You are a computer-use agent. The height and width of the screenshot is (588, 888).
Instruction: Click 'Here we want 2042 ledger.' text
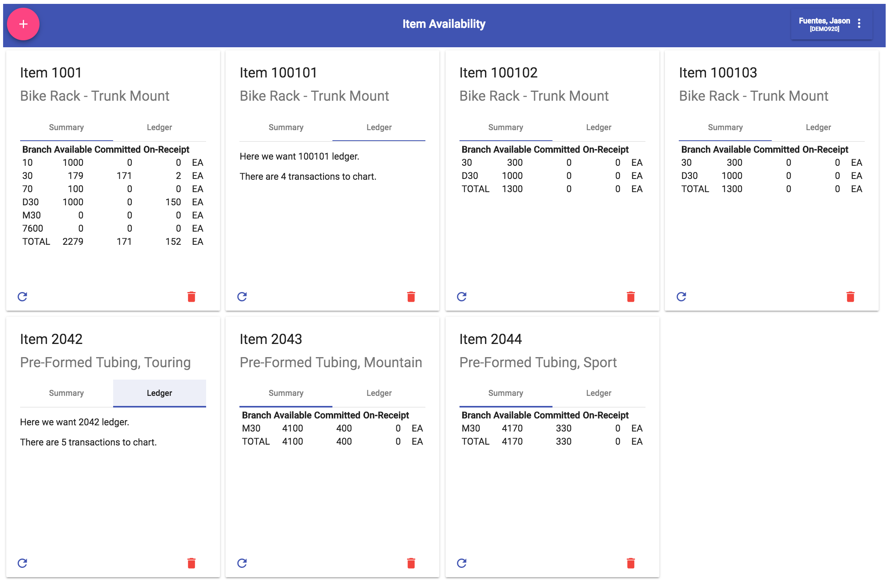75,422
